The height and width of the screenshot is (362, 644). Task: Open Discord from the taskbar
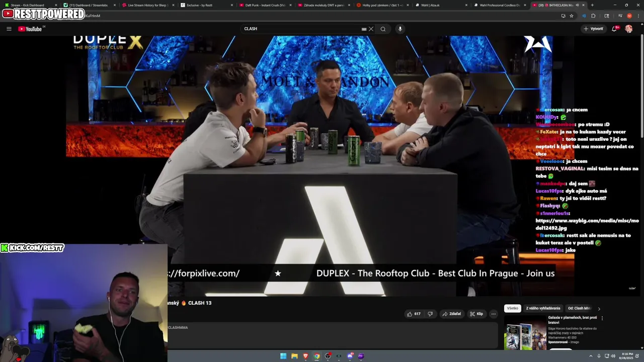coord(350,356)
